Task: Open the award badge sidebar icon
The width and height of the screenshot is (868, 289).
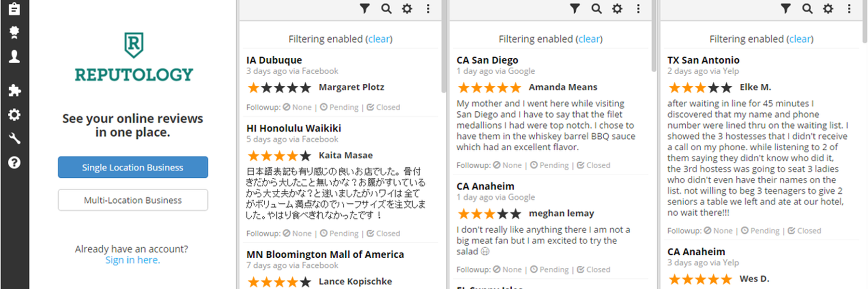Action: 14,32
